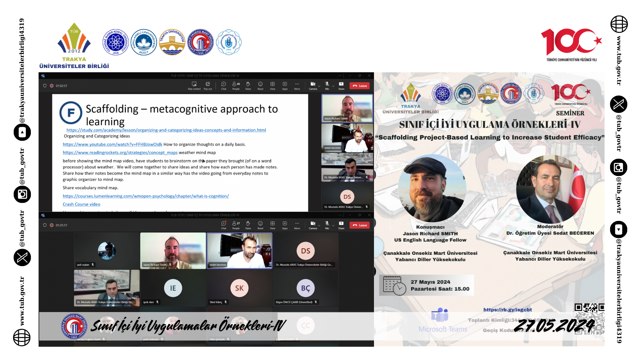Expand Mic options arrow in upper toolbar
Image resolution: width=644 pixels, height=362 pixels.
pos(333,86)
